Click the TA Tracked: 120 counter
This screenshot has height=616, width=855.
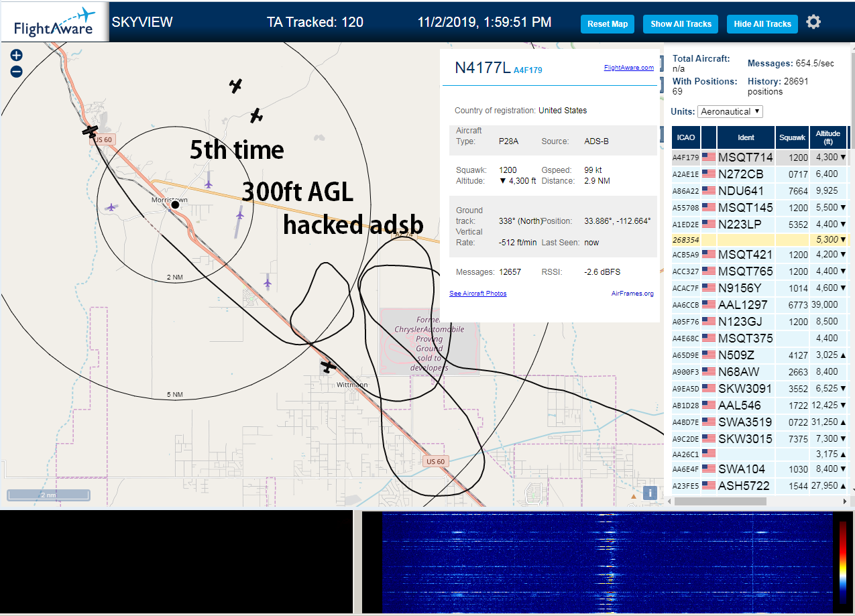(315, 22)
